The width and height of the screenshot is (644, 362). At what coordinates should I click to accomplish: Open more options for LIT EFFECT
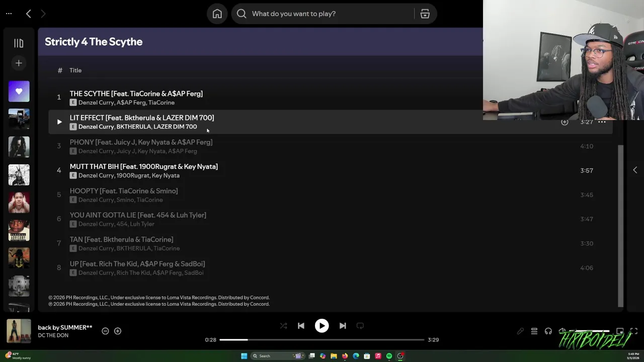click(x=602, y=122)
